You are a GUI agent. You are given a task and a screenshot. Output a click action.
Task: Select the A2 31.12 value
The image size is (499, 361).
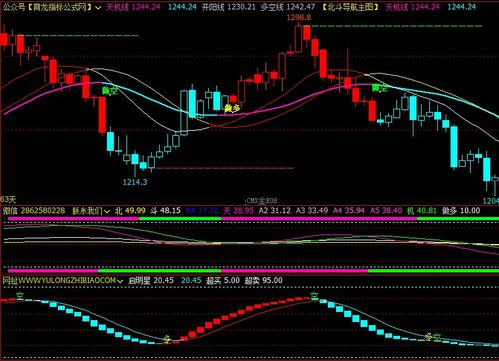click(274, 211)
